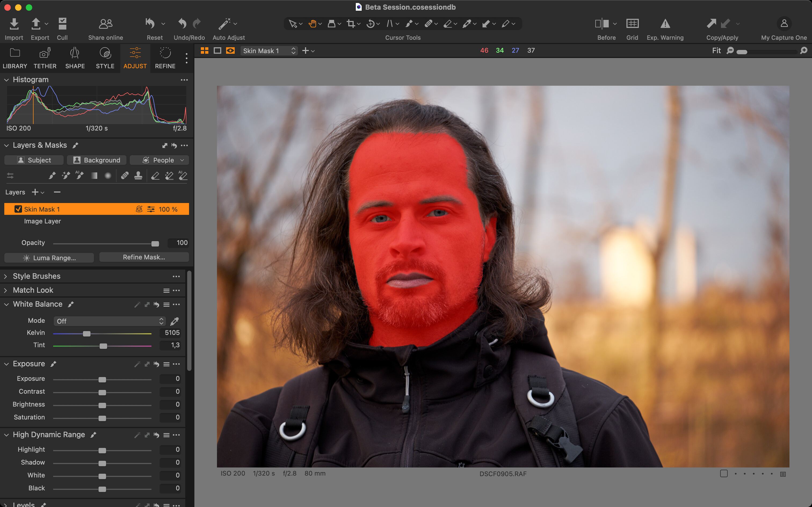Click the Import icon
812x507 pixels.
tap(14, 24)
